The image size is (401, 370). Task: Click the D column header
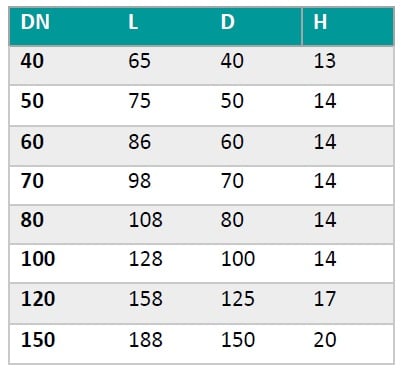click(x=228, y=22)
